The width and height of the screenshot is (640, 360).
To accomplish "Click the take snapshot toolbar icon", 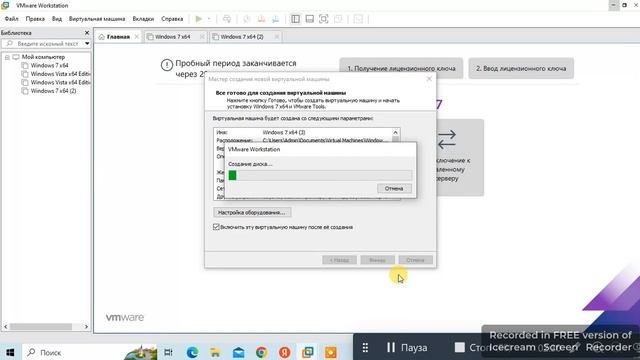I will coord(247,19).
